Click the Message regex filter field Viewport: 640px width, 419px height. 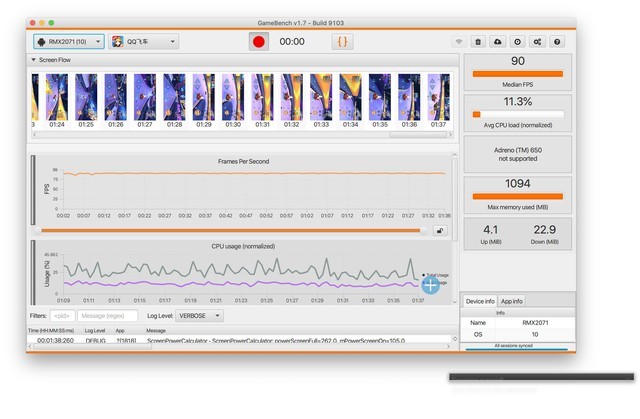pyautogui.click(x=108, y=316)
